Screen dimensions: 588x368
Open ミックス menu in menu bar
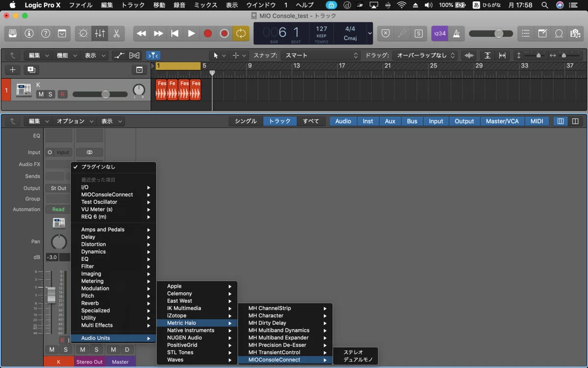click(x=205, y=5)
